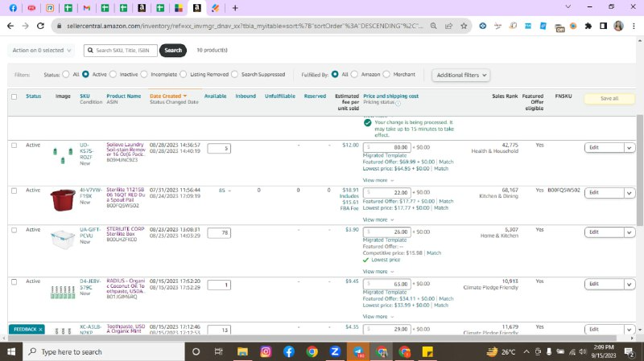Viewport: 644px width, 361px height.
Task: Open the Action on 0 selected dropdown
Action: coord(41,50)
